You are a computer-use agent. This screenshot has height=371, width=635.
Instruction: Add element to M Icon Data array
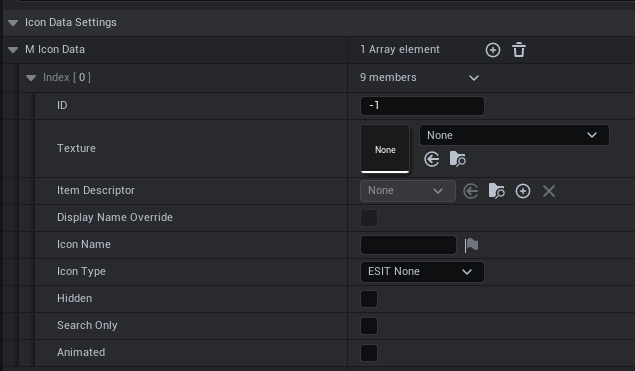(492, 50)
